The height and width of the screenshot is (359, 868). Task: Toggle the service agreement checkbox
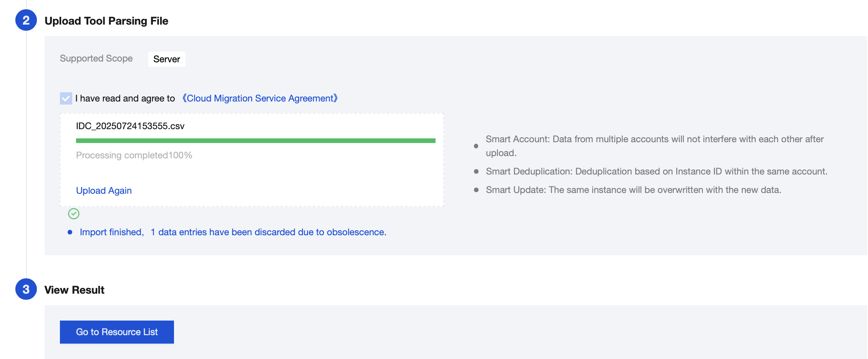pos(66,98)
